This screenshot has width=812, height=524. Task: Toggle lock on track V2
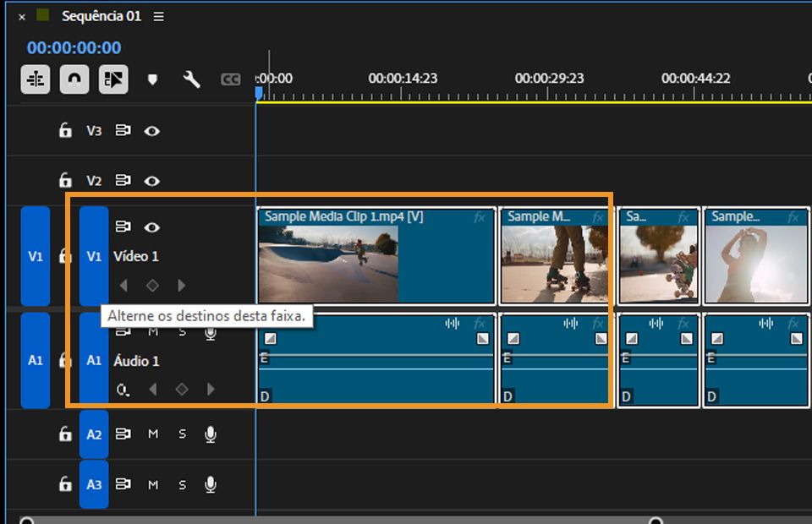(65, 181)
